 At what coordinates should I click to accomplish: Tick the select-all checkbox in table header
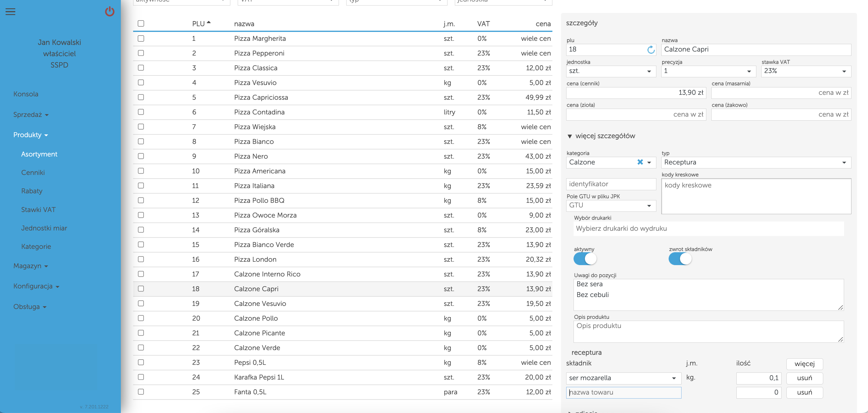141,24
